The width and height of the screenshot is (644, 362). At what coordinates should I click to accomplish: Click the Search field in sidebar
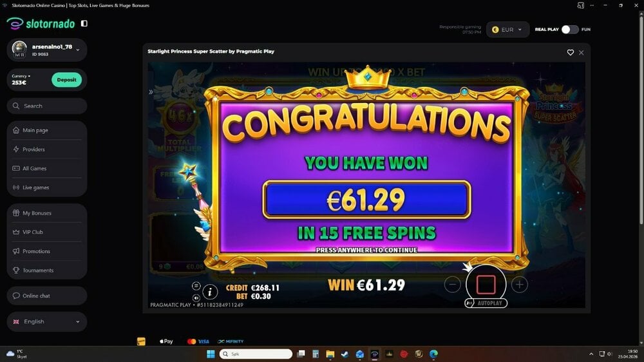pyautogui.click(x=47, y=106)
